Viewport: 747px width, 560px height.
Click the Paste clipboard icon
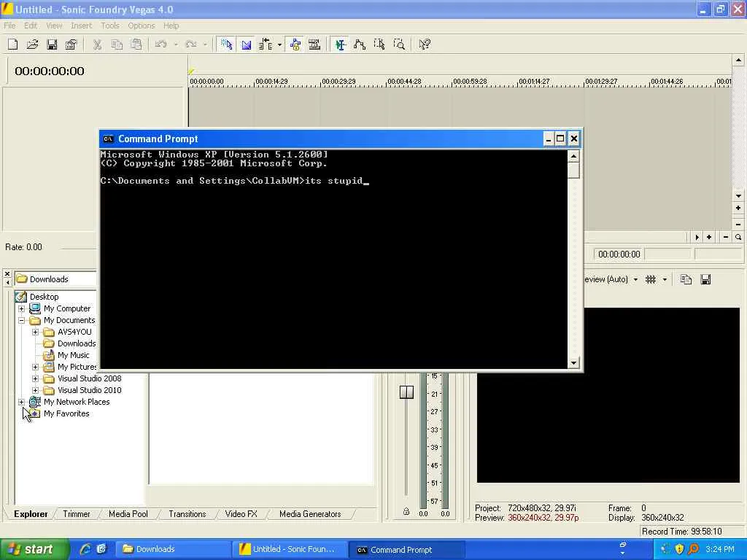(136, 44)
